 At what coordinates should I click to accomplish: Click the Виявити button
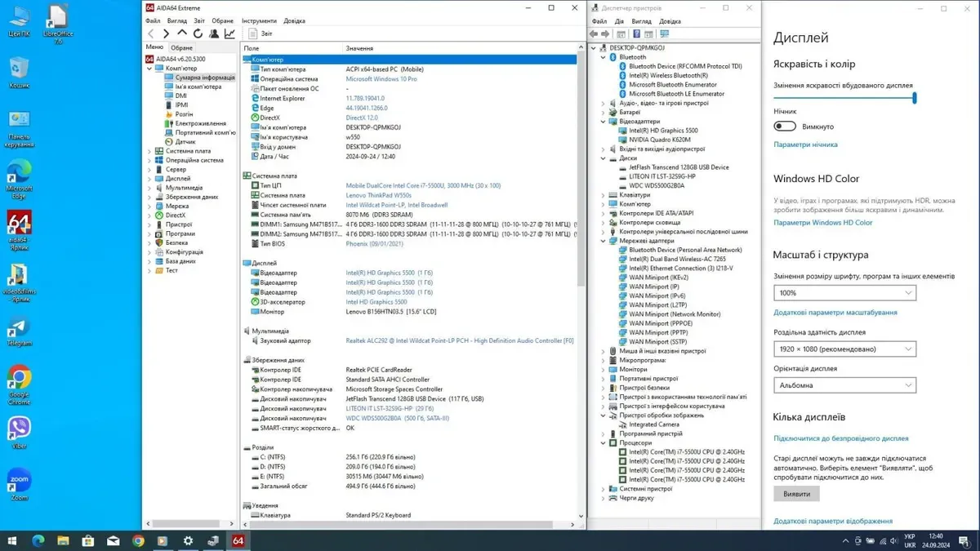pos(796,494)
